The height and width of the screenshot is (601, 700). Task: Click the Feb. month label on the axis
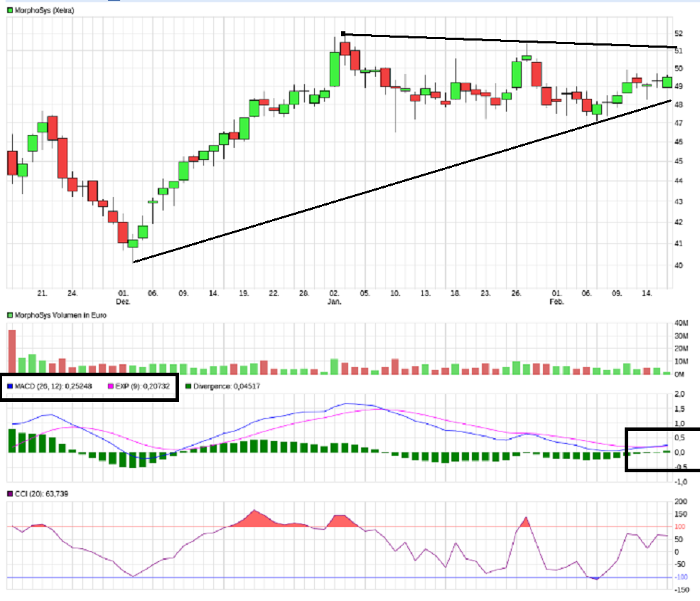557,302
